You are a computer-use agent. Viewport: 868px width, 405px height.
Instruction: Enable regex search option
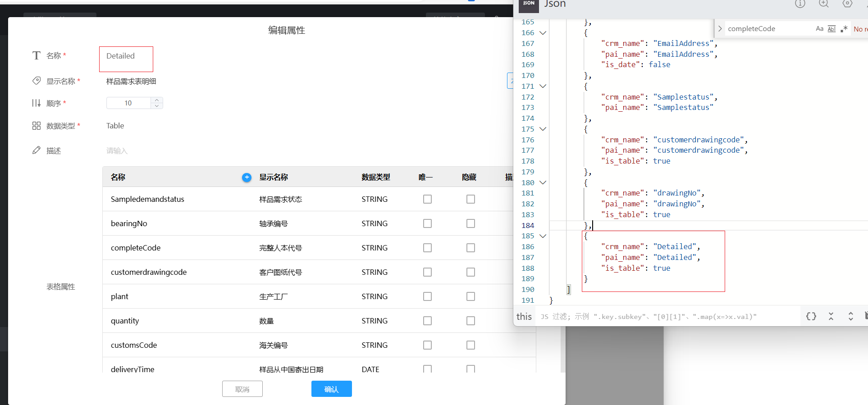(844, 29)
